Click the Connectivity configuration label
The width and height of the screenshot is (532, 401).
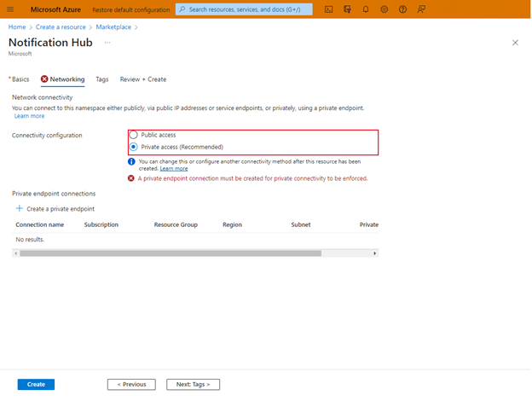47,135
